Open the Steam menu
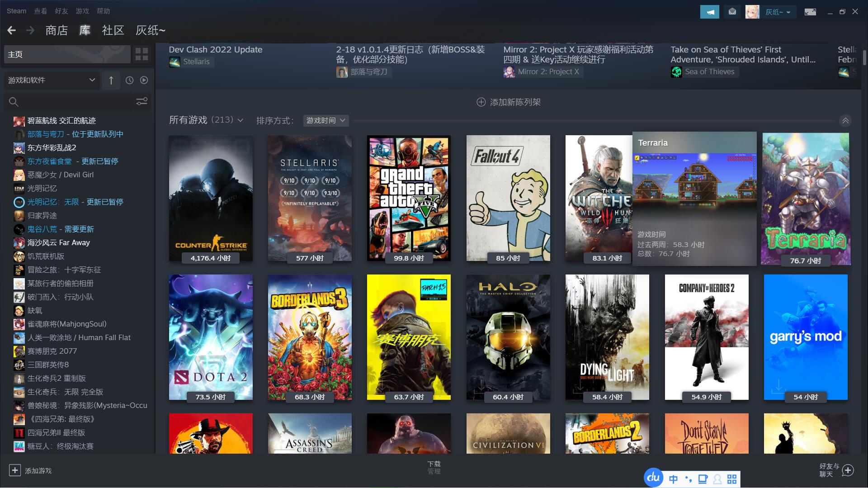868x488 pixels. tap(16, 11)
